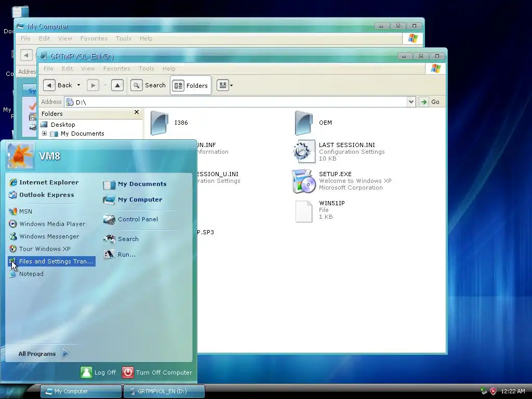532x399 pixels.
Task: Open View menu in D: window
Action: pos(88,69)
